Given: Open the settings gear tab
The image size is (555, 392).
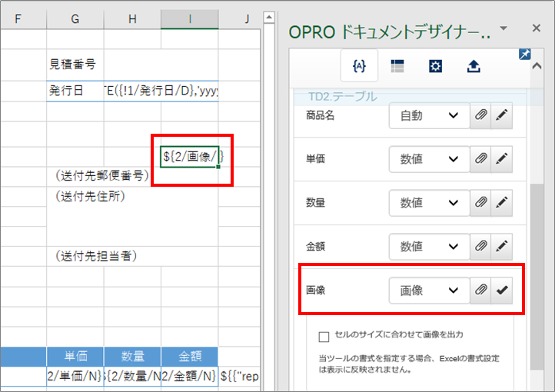Looking at the screenshot, I should tap(435, 67).
